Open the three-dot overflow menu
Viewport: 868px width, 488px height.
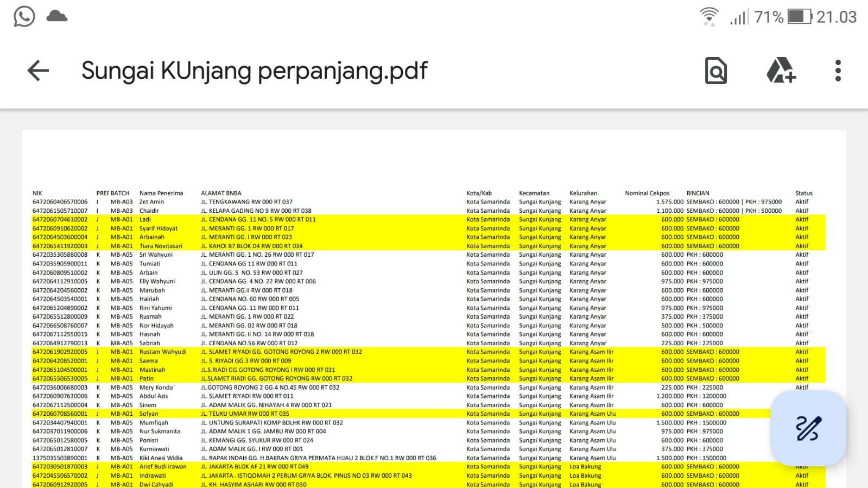(x=838, y=71)
